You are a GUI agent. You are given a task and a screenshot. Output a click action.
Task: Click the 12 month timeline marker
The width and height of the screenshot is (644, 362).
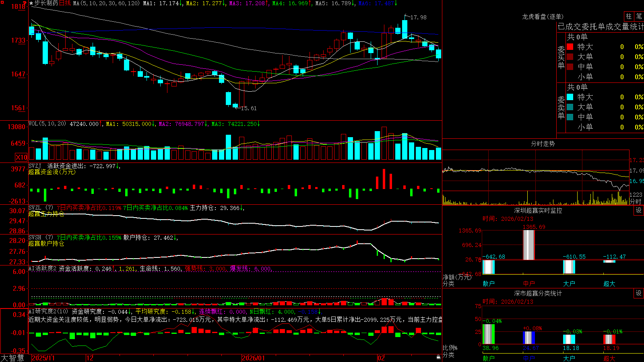[x=90, y=358]
